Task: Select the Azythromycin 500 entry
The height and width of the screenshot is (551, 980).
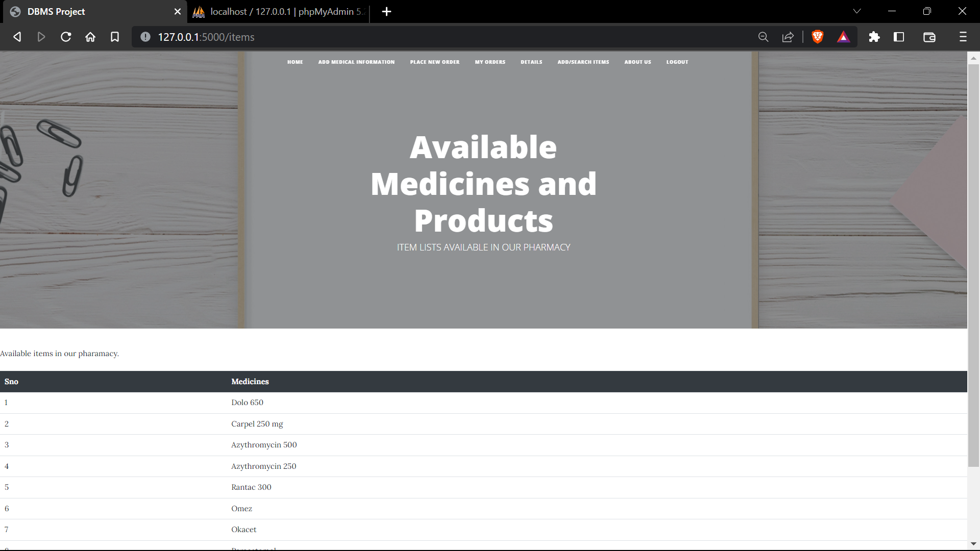Action: (x=264, y=445)
